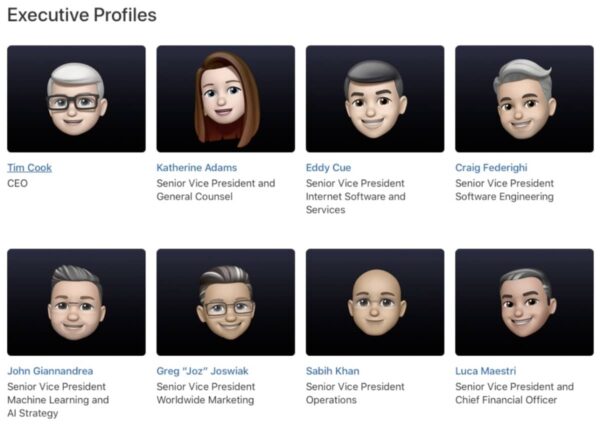The height and width of the screenshot is (433, 600).
Task: Select "Chief Financial Officer" title text
Action: [506, 400]
